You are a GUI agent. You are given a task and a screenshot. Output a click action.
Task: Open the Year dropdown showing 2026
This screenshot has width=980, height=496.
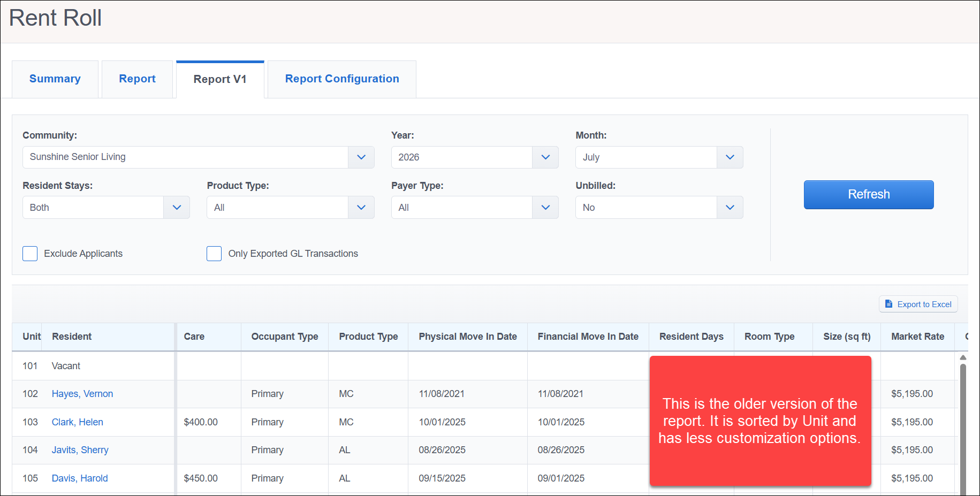pos(475,157)
